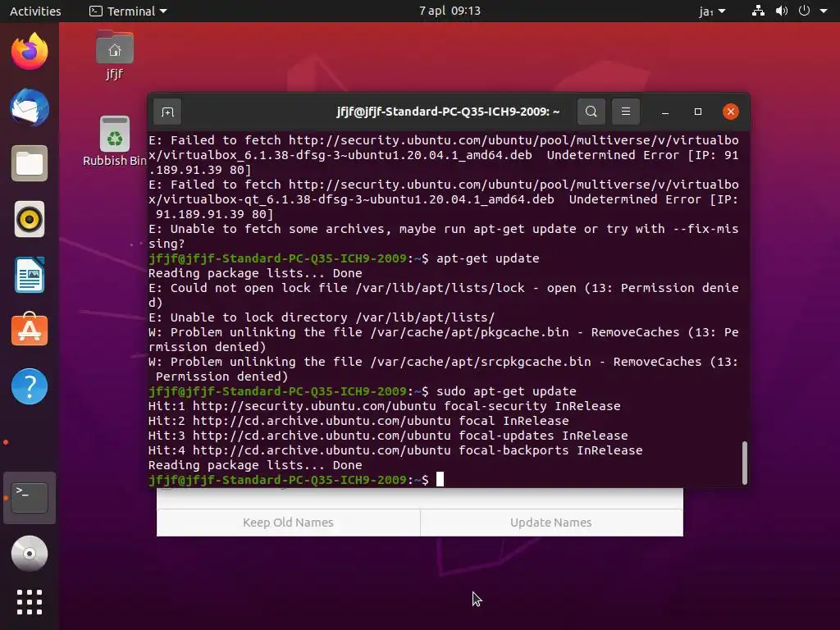Click the terminal title bar text
Image resolution: width=840 pixels, height=630 pixels.
click(x=448, y=112)
